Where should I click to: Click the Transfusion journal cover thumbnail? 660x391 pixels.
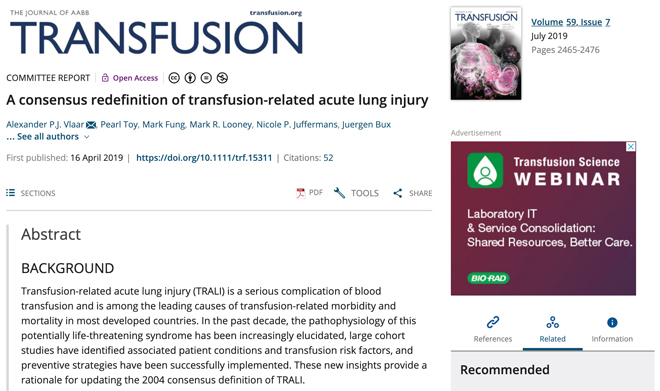click(486, 53)
